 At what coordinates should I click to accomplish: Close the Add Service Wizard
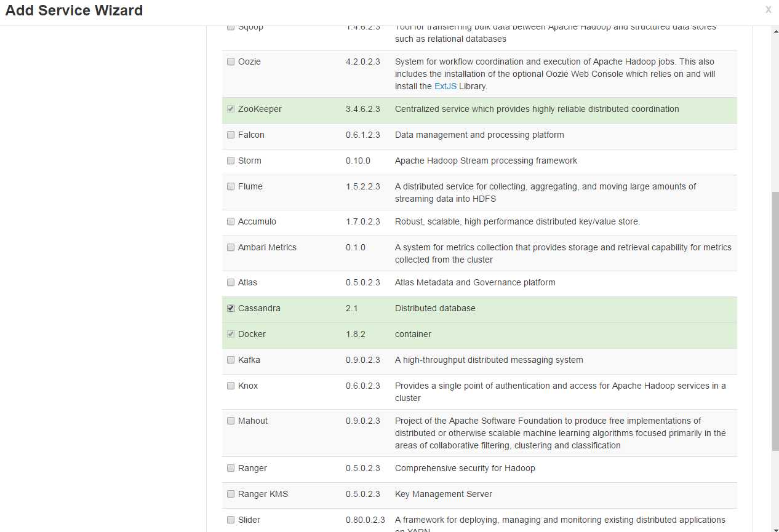coord(768,9)
